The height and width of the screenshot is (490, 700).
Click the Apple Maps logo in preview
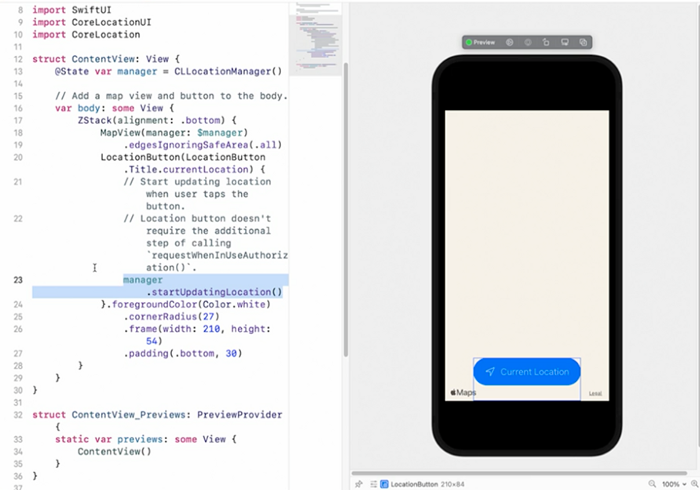click(462, 393)
